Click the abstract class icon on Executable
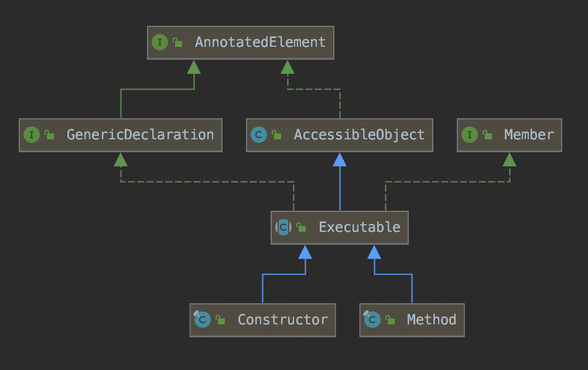Viewport: 588px width, 370px height. click(x=283, y=227)
